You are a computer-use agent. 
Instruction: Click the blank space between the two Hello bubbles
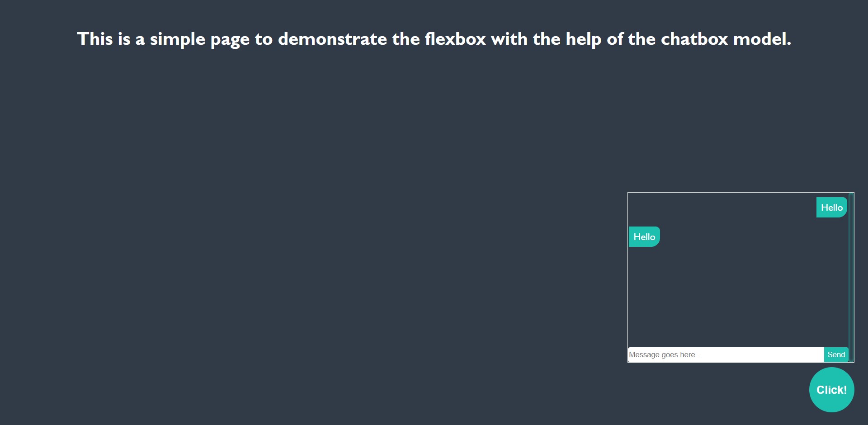coord(738,222)
